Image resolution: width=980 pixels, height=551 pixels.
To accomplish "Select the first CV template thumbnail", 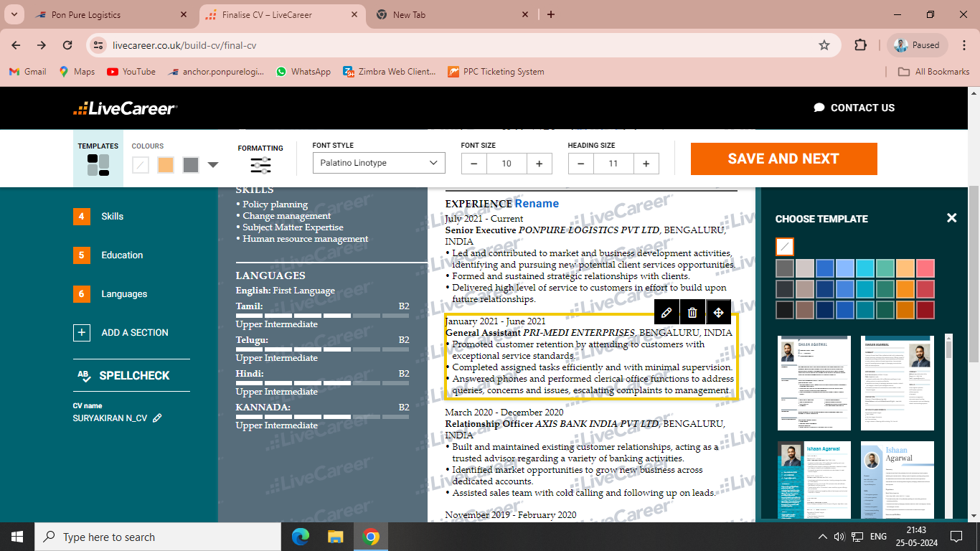I will (814, 383).
